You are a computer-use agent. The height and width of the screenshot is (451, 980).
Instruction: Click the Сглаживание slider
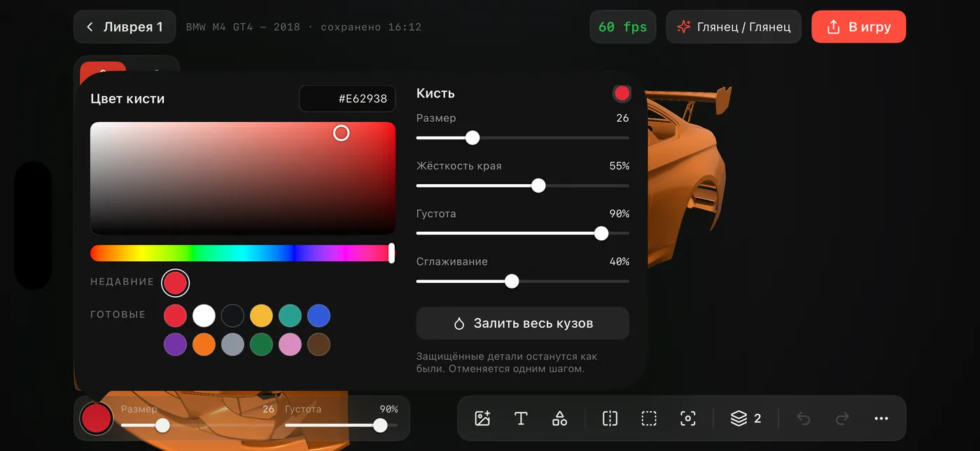click(x=523, y=282)
